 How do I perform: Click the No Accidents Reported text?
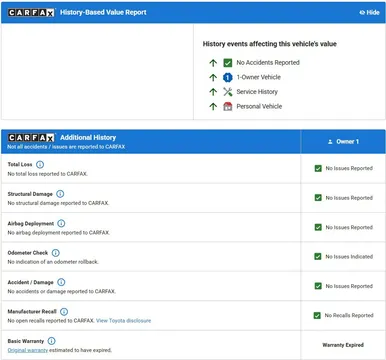pyautogui.click(x=268, y=63)
